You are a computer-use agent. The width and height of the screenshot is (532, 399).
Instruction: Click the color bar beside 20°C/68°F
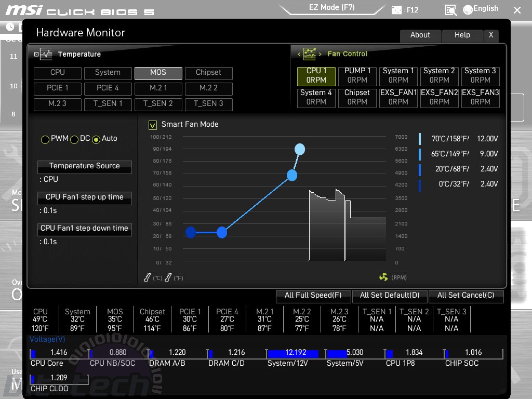pos(420,170)
